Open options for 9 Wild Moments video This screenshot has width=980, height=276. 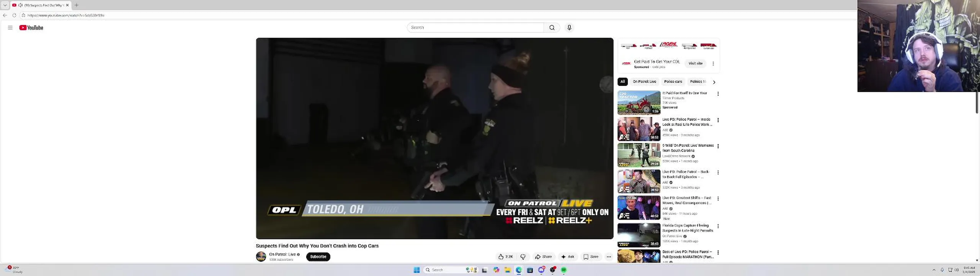pos(718,146)
